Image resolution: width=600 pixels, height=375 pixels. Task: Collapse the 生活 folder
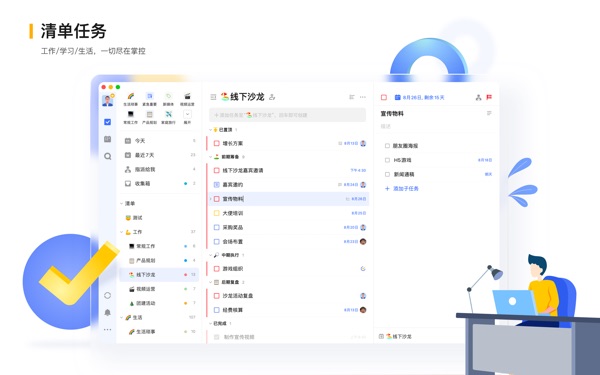122,317
